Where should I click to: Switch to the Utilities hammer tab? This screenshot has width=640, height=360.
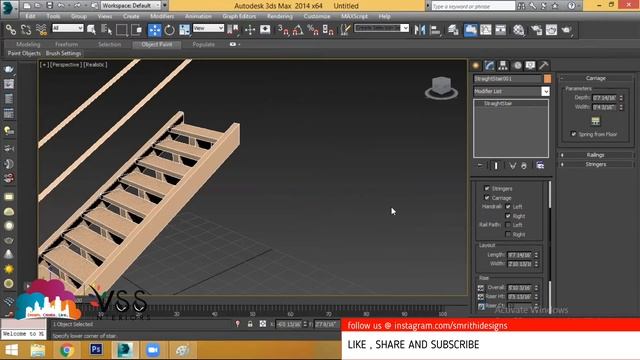tap(544, 65)
